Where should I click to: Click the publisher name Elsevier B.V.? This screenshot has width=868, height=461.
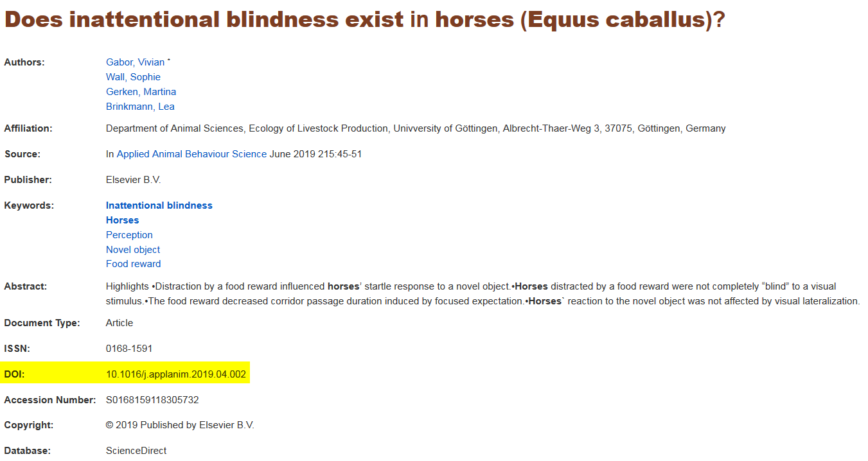[x=133, y=180]
